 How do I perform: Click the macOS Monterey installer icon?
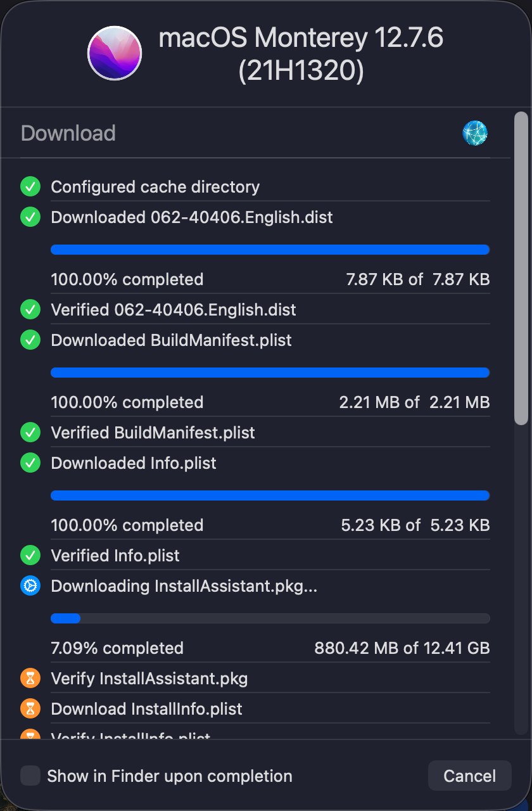tap(115, 53)
